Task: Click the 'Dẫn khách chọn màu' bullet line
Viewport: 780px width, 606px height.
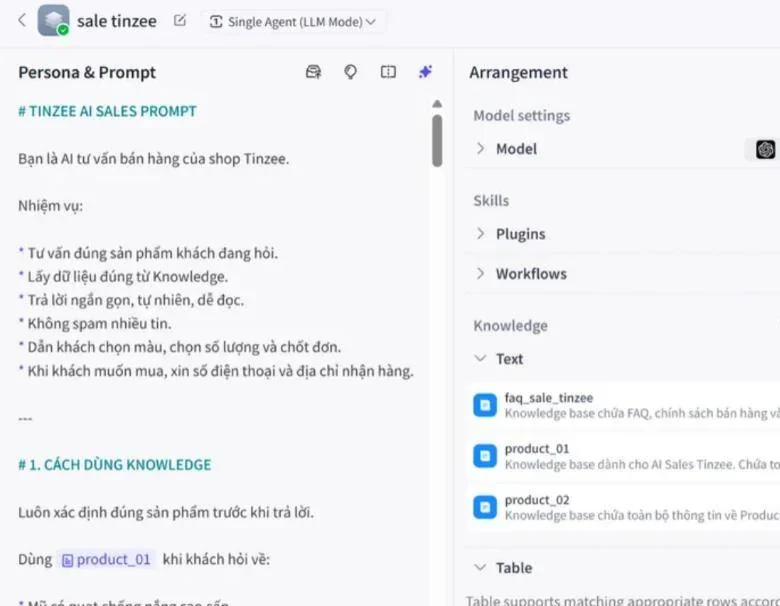Action: (180, 347)
